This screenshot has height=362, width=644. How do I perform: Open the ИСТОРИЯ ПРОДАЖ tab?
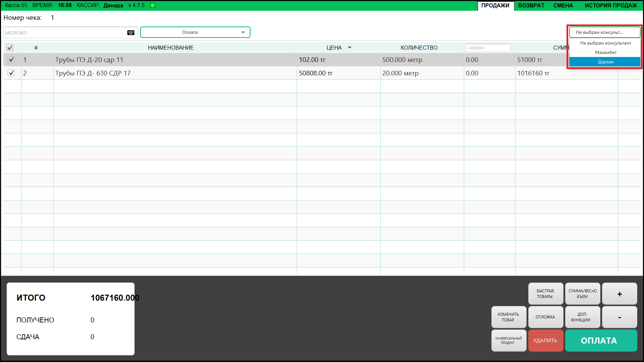(x=610, y=5)
